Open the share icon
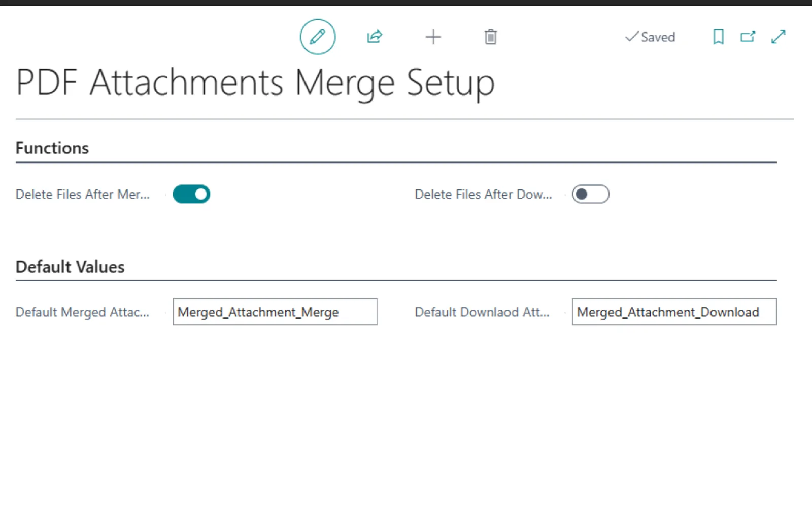The width and height of the screenshot is (812, 508). pos(375,37)
